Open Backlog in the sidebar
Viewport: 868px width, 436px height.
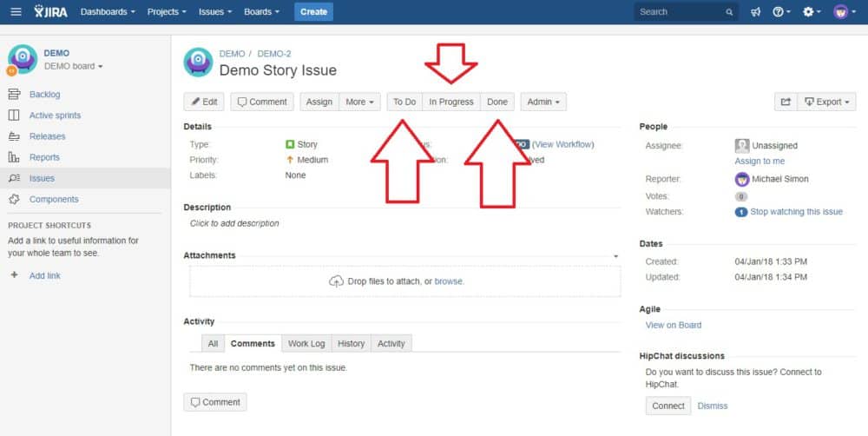[x=45, y=95]
